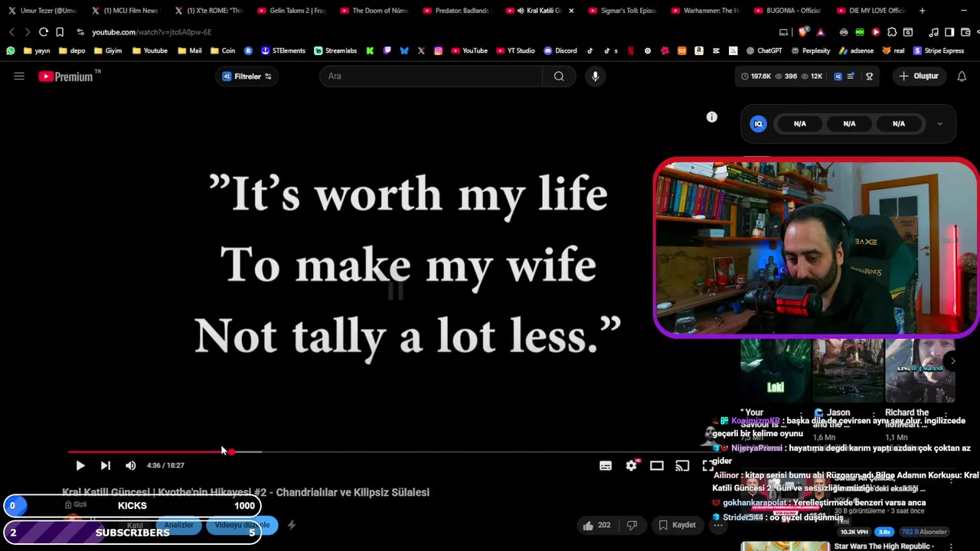Open the Loki recommended video thumbnail
Screen dimensions: 980x551
[x=776, y=370]
